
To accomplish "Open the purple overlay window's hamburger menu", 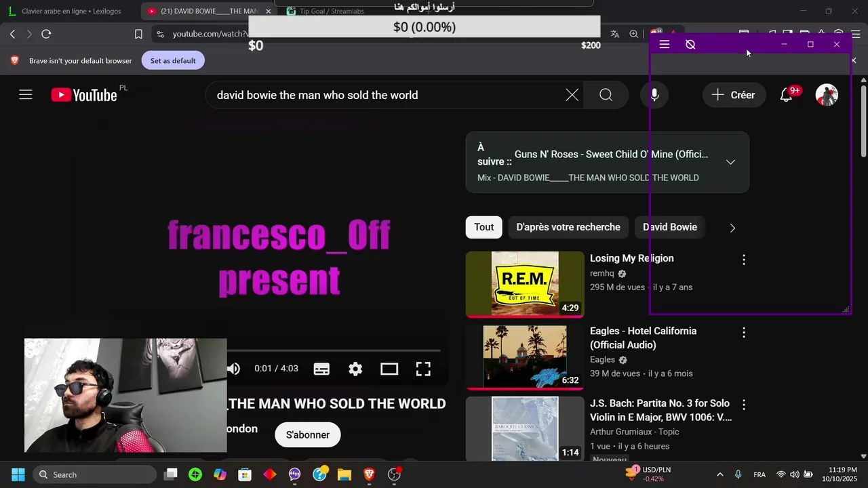I will click(x=665, y=44).
